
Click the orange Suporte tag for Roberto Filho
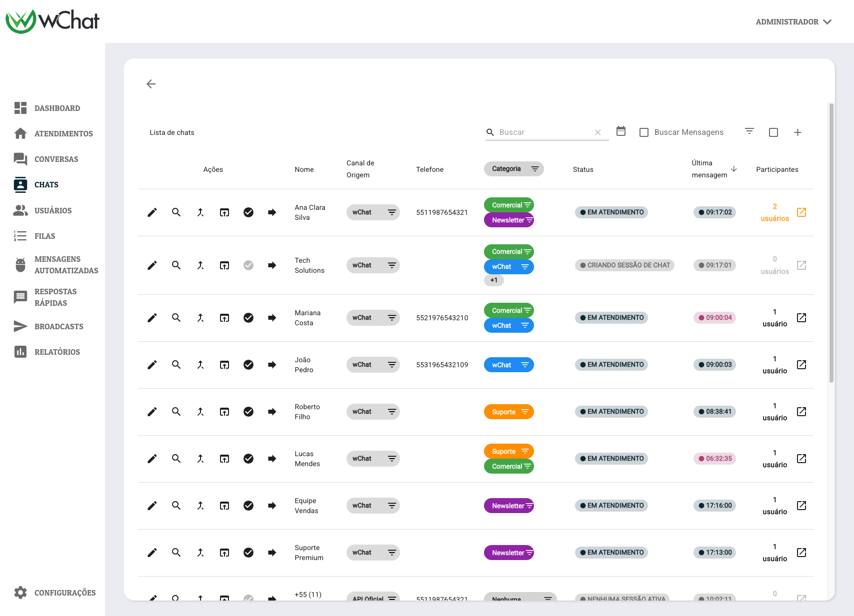click(509, 412)
